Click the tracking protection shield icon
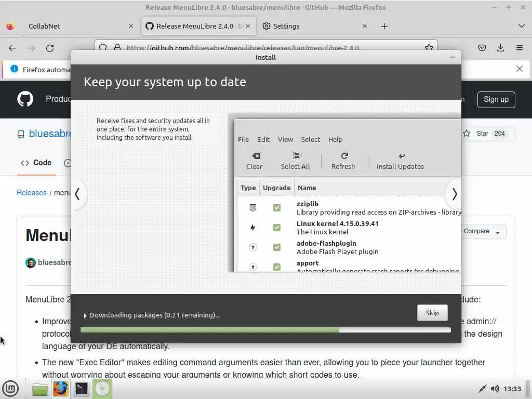Image resolution: width=532 pixels, height=399 pixels. pos(103,47)
